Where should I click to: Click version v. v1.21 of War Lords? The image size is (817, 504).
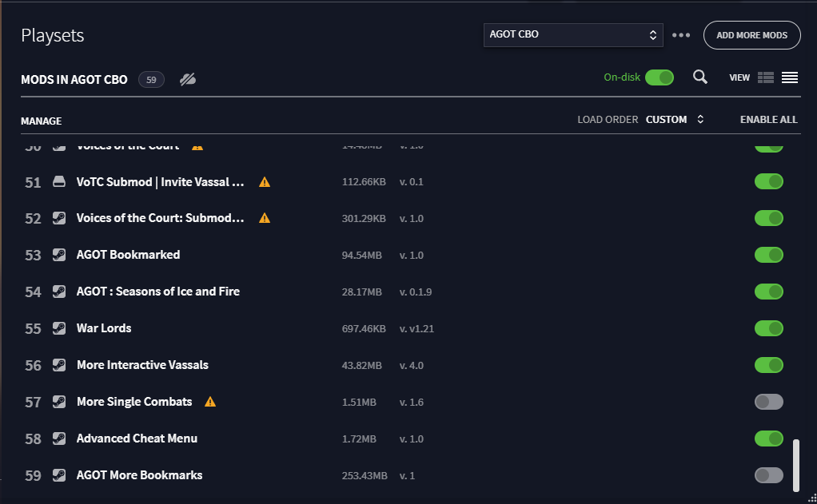(416, 328)
